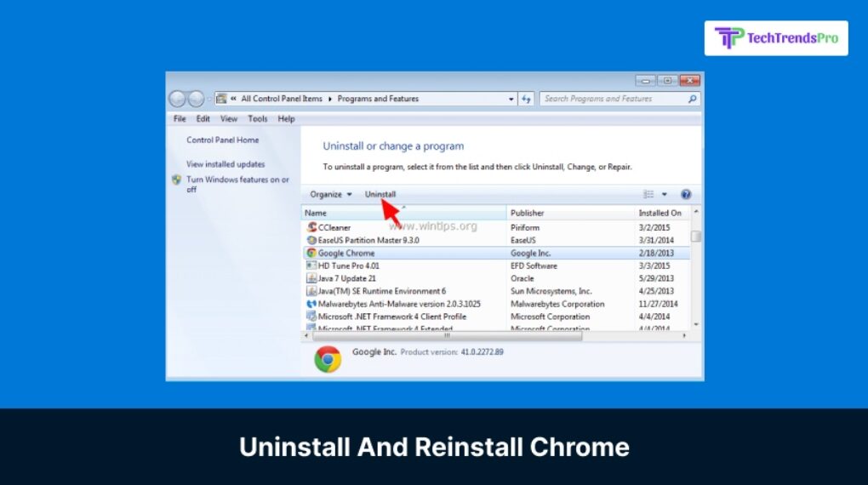Image resolution: width=868 pixels, height=485 pixels.
Task: Click the vertical scrollbar thumb
Action: coord(696,236)
